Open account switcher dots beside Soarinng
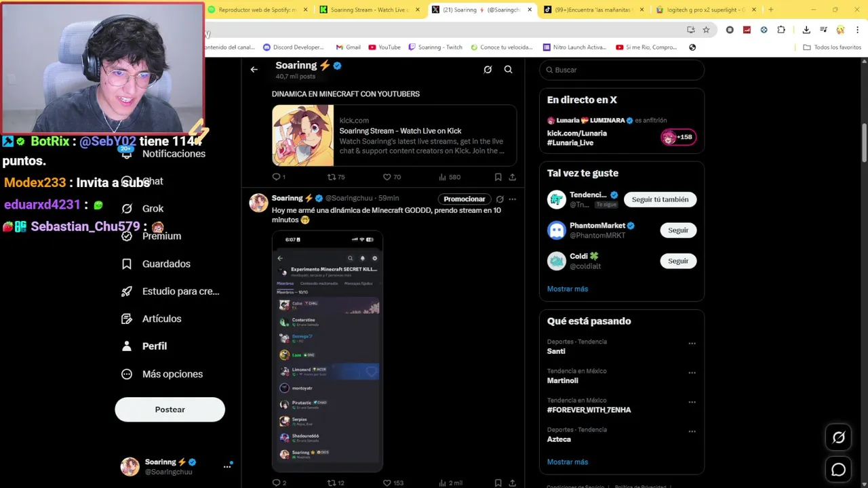This screenshot has height=488, width=868. click(227, 466)
